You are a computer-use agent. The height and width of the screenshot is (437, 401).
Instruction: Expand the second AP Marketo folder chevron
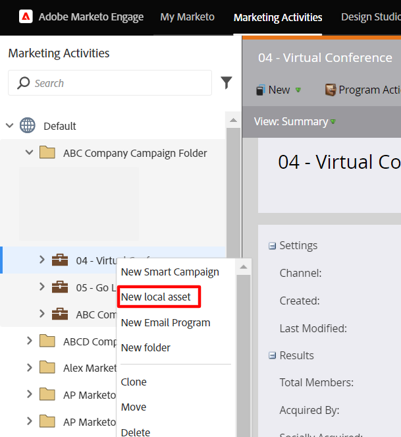[x=29, y=421]
